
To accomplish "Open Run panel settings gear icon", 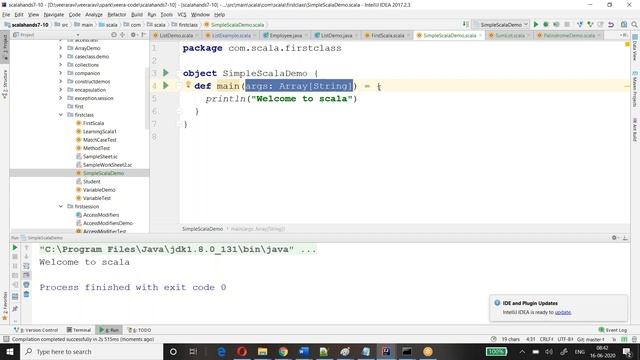I will tap(614, 238).
